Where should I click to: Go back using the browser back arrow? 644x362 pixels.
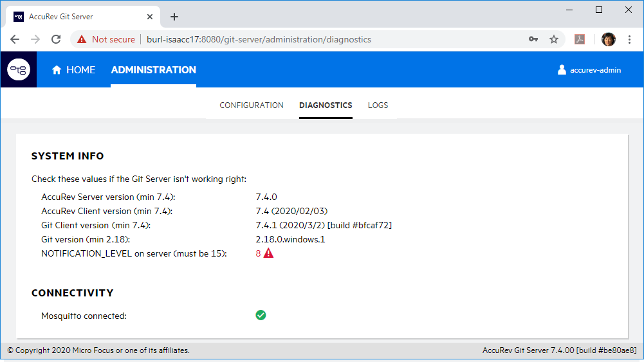tap(15, 39)
